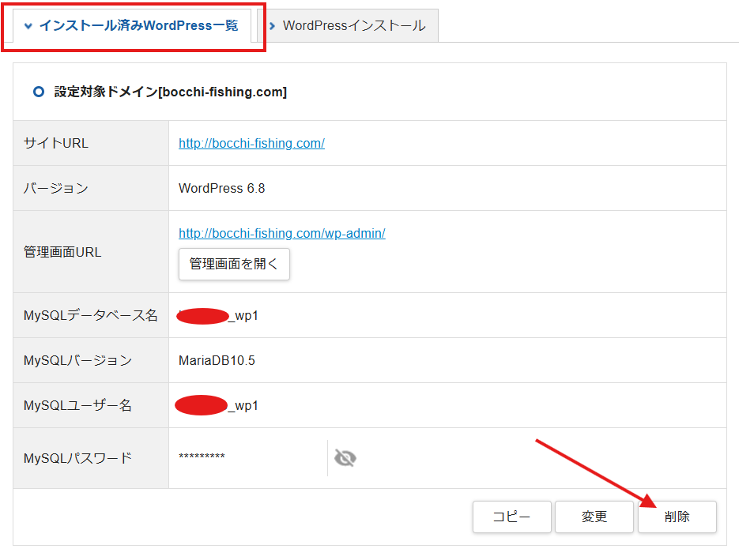Click the MariaDB10.5 version value
The height and width of the screenshot is (560, 739).
[217, 360]
